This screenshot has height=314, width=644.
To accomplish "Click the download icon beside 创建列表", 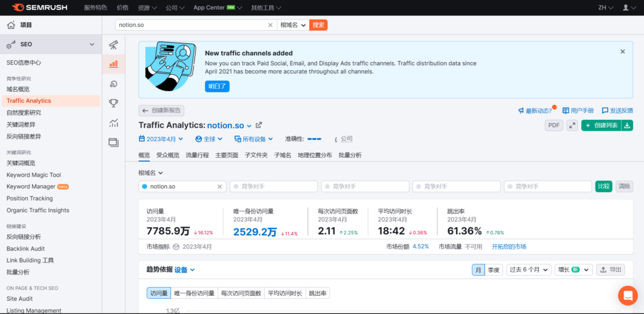I will coord(627,126).
